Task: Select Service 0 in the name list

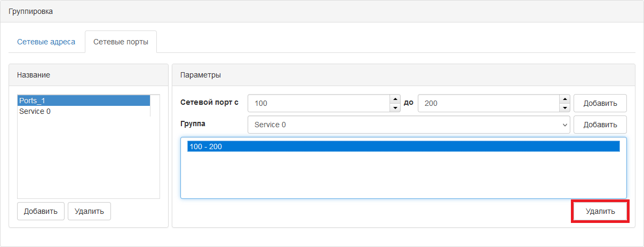Action: [84, 111]
